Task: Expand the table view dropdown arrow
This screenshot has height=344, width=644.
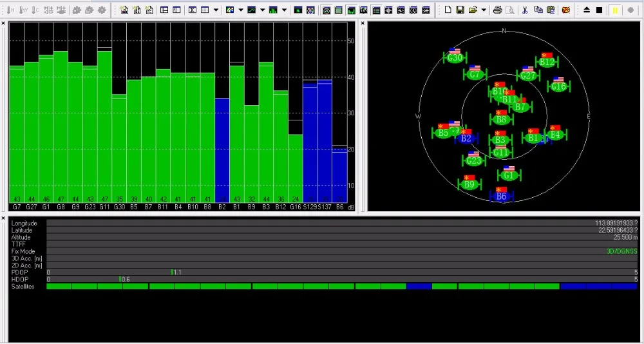Action: pos(216,10)
